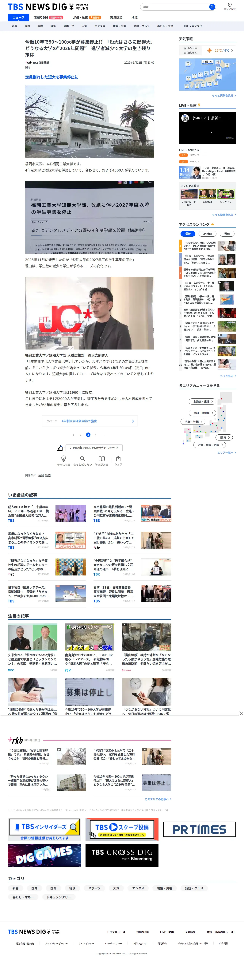This screenshot has height=980, width=244.
Task: Click the TBS NEWS DIG header logo
Action: click(48, 7)
